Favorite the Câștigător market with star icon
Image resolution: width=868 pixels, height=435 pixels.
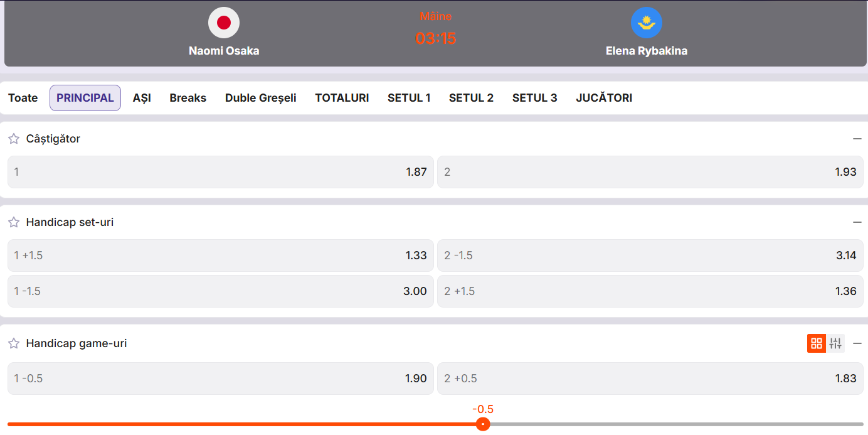(x=14, y=139)
